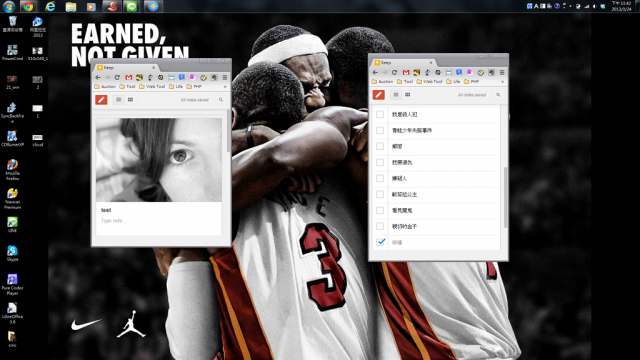Open Chrome menu in right window
640x360 pixels.
click(x=502, y=72)
